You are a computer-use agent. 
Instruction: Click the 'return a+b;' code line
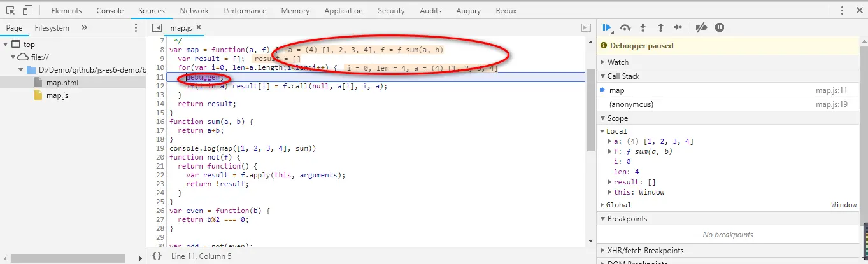tap(199, 130)
